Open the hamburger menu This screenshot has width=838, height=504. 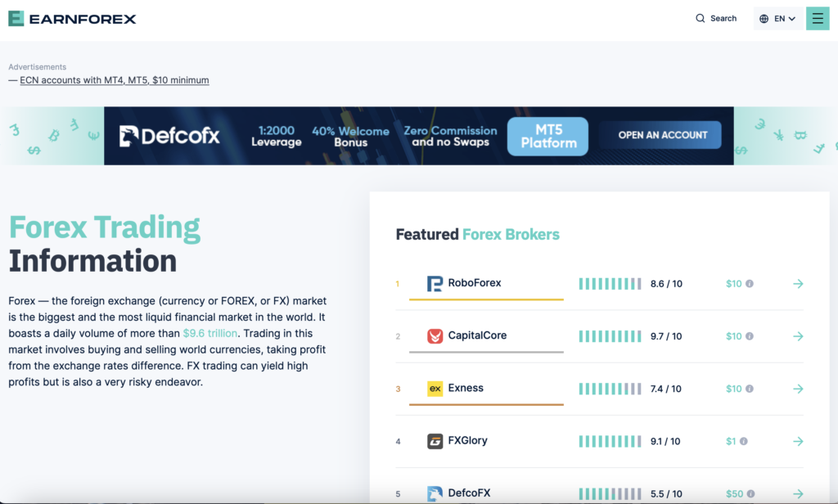[x=818, y=19]
